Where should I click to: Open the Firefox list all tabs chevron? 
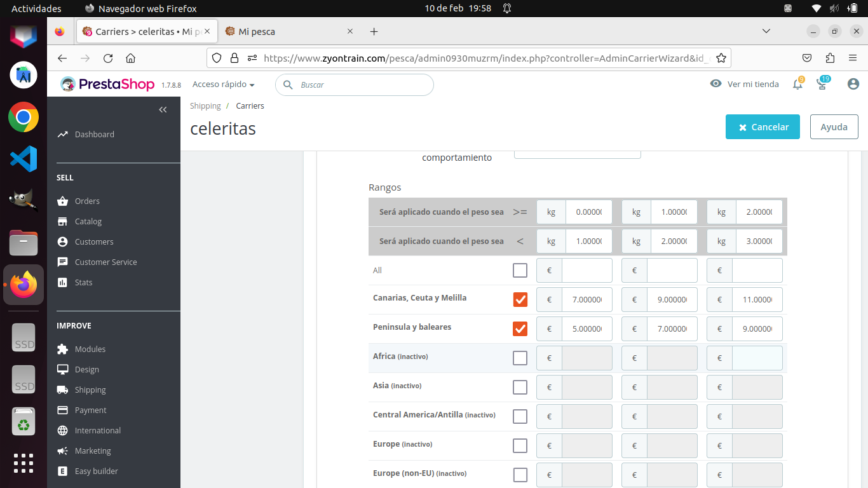(766, 31)
